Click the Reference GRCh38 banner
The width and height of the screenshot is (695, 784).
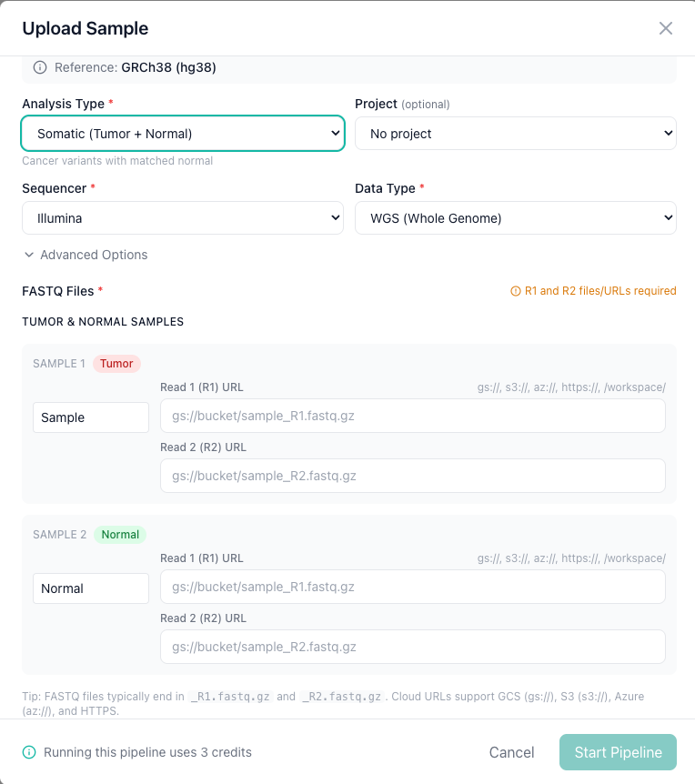(347, 67)
